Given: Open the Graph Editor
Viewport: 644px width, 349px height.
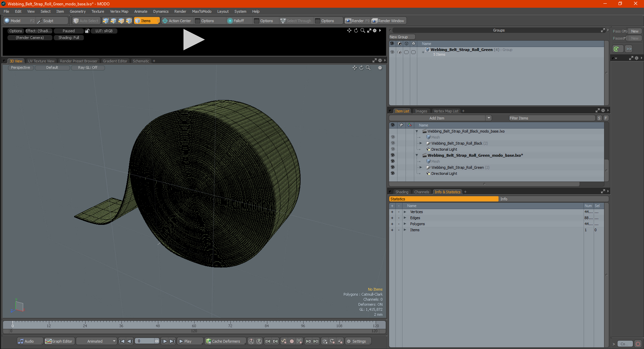Looking at the screenshot, I should point(59,341).
